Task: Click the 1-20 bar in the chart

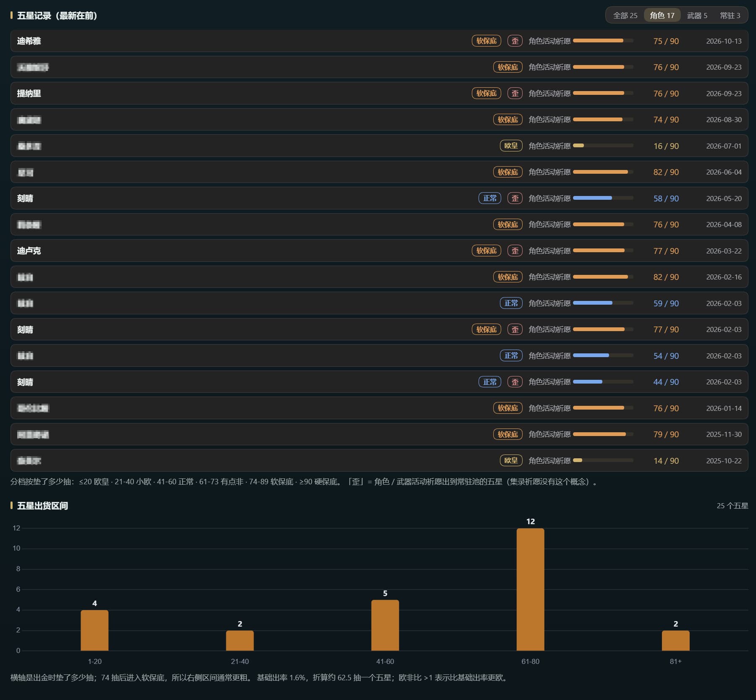Action: click(x=94, y=630)
